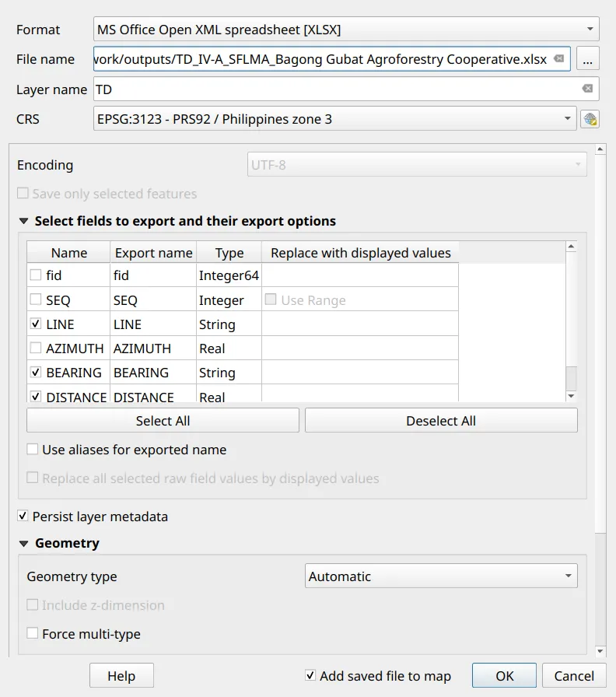Disable Persist layer metadata

coord(23,516)
